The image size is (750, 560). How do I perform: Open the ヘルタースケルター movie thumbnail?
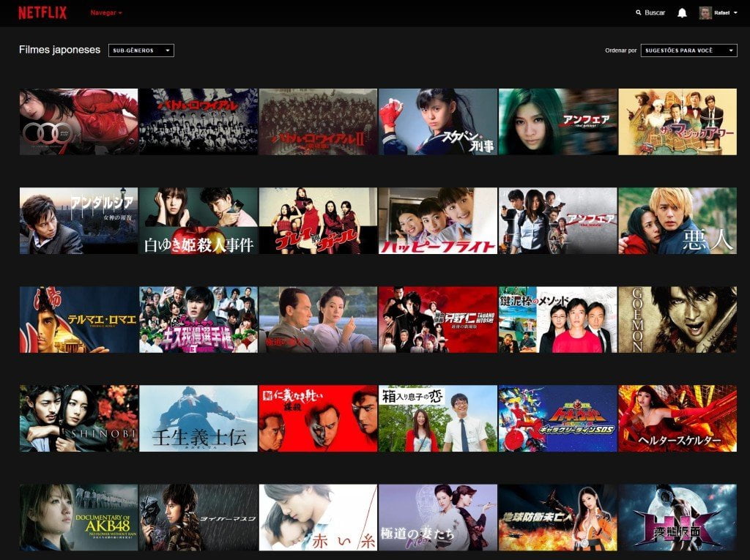coord(677,419)
